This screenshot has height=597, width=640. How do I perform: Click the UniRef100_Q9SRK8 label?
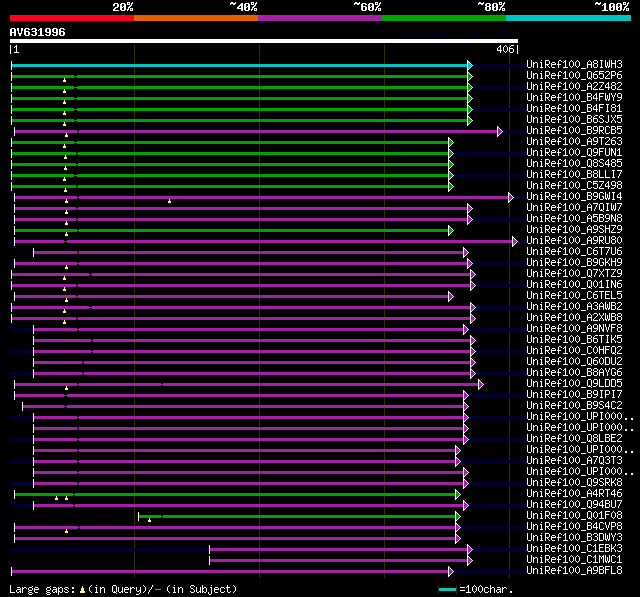pyautogui.click(x=574, y=483)
